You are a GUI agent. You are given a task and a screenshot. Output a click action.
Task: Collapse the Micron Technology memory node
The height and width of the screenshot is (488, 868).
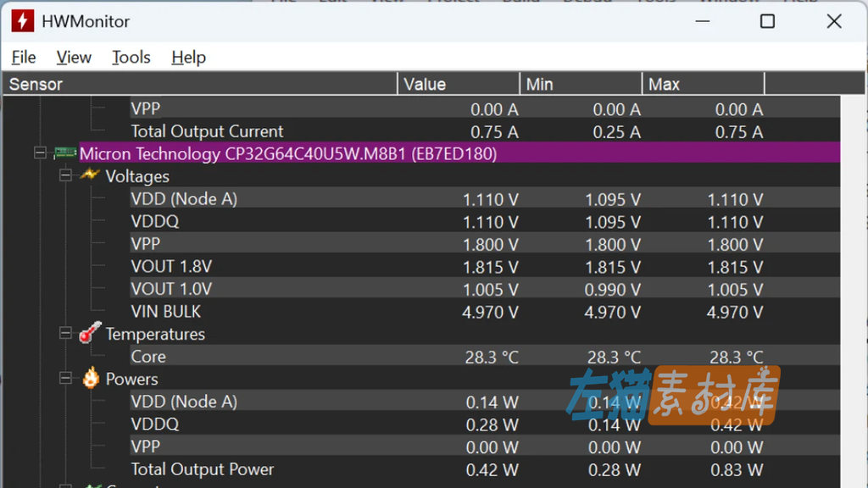coord(40,152)
